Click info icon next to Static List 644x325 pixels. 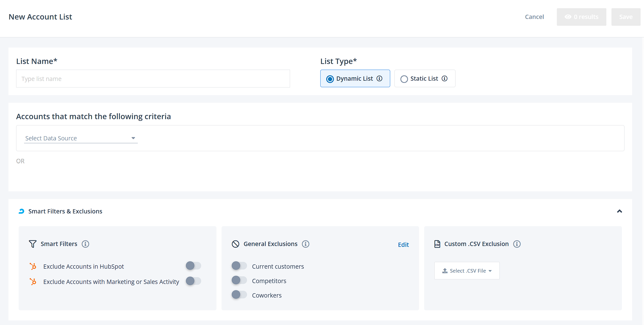click(x=445, y=78)
